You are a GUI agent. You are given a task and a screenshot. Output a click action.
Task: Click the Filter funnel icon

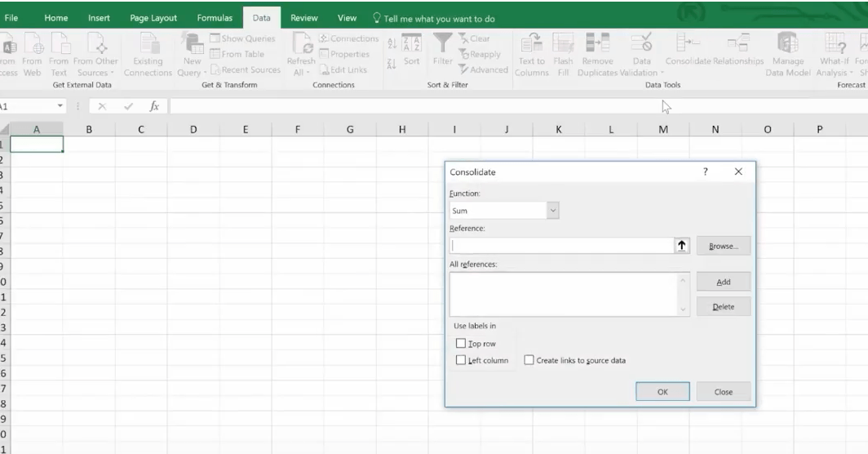[x=443, y=44]
